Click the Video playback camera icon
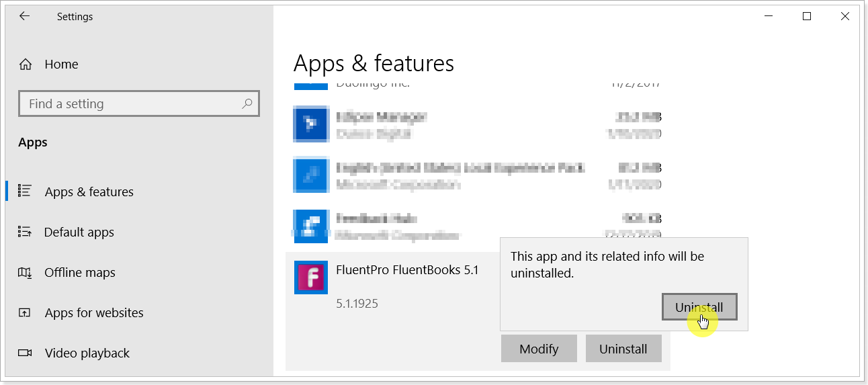Image resolution: width=868 pixels, height=385 pixels. coord(25,353)
